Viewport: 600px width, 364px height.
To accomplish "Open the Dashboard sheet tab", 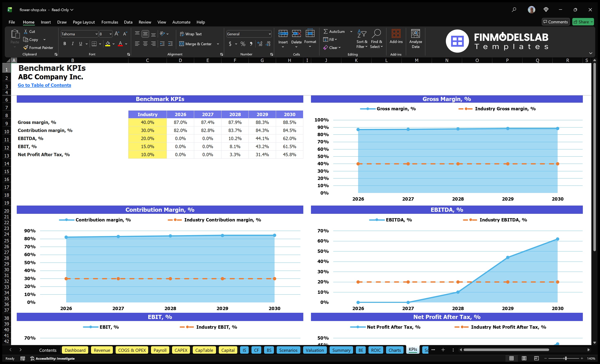I will pos(75,350).
